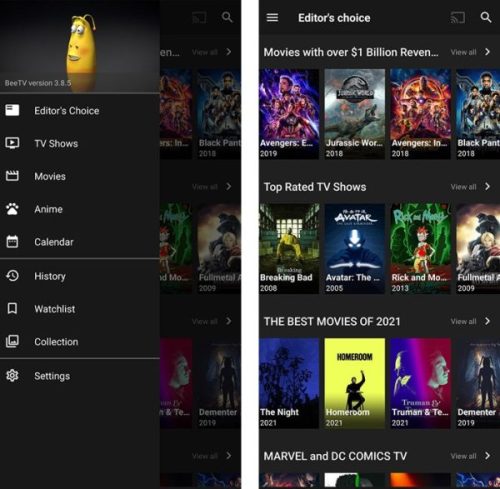Open Watchlist menu entry
The height and width of the screenshot is (489, 500).
[x=80, y=309]
